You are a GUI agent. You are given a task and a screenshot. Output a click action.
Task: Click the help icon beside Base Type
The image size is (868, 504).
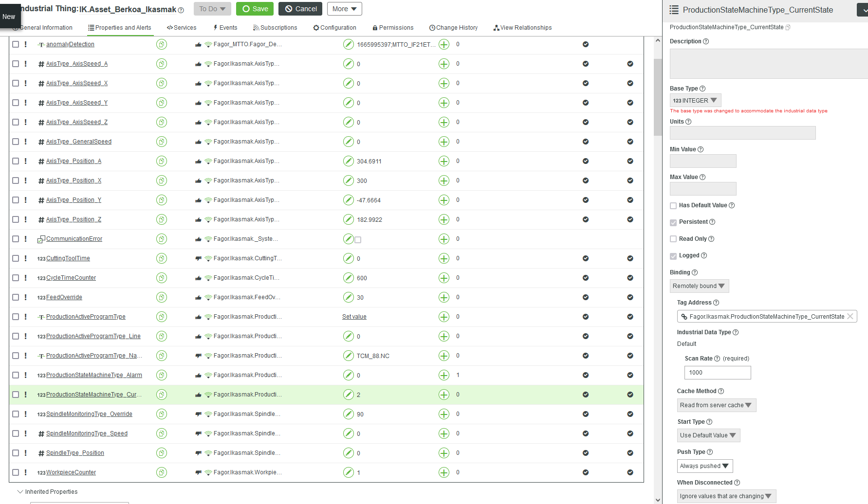702,88
